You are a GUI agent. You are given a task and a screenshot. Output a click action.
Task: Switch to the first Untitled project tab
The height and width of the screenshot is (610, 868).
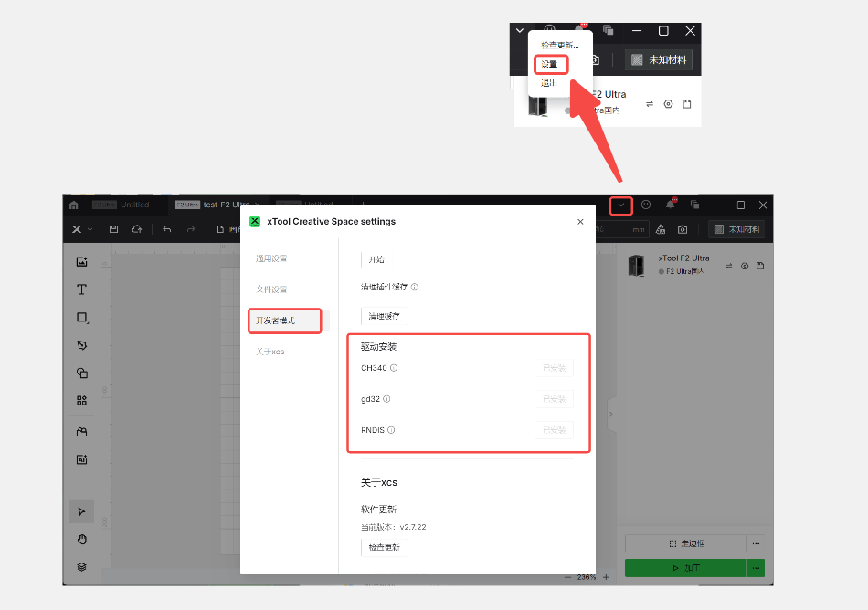pyautogui.click(x=122, y=205)
